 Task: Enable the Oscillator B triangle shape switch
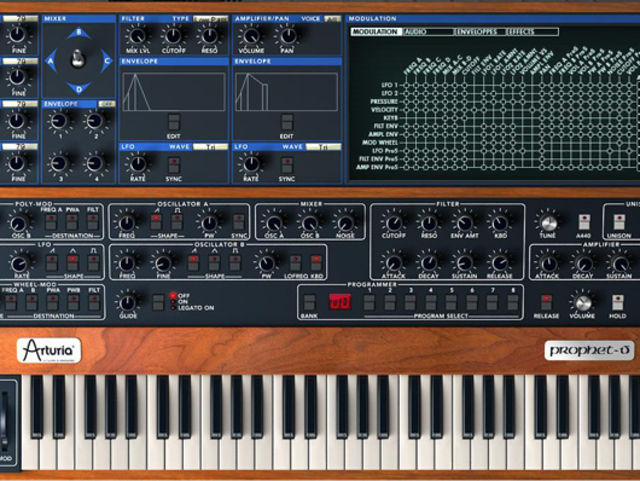coord(214,263)
